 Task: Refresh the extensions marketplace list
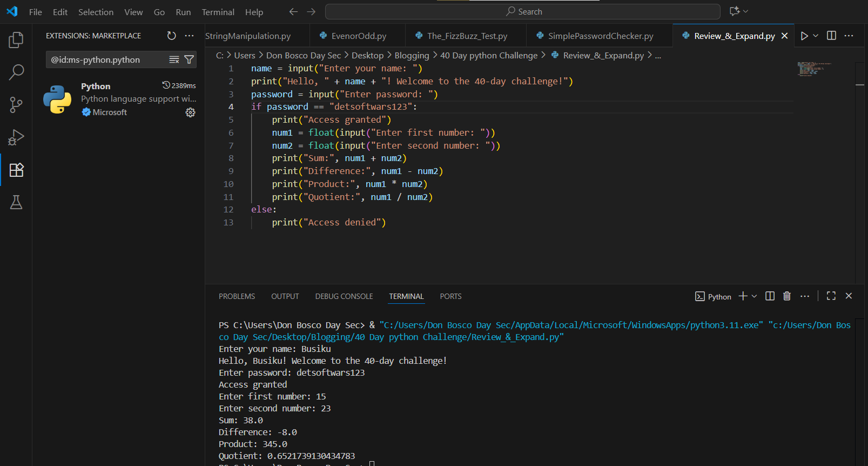(x=171, y=36)
